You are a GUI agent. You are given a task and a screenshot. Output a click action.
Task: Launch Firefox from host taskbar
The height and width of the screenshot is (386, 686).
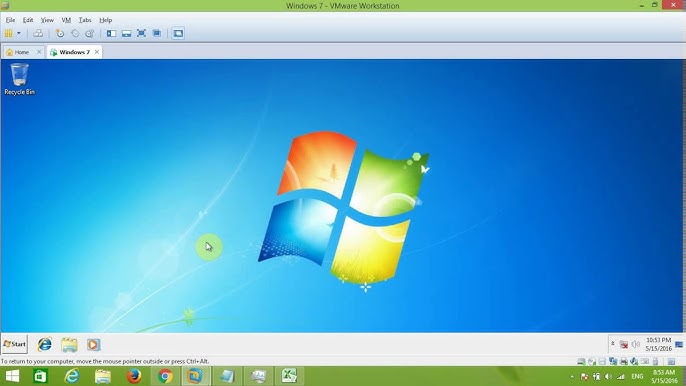click(134, 376)
